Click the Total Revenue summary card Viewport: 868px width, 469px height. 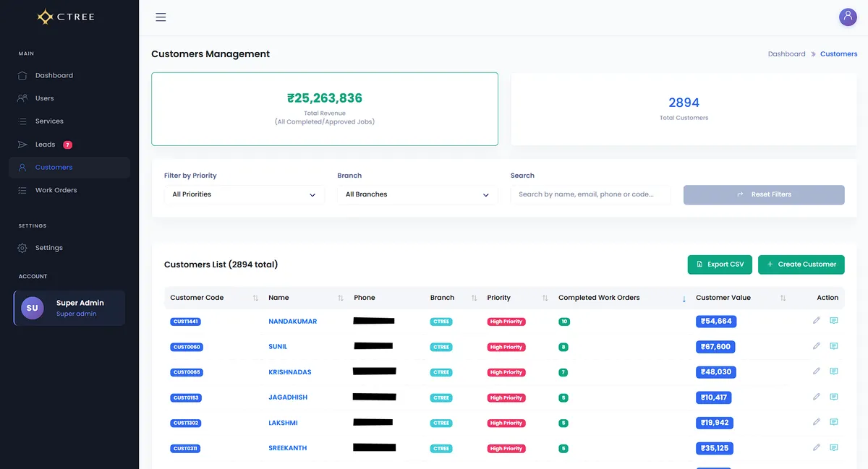325,109
